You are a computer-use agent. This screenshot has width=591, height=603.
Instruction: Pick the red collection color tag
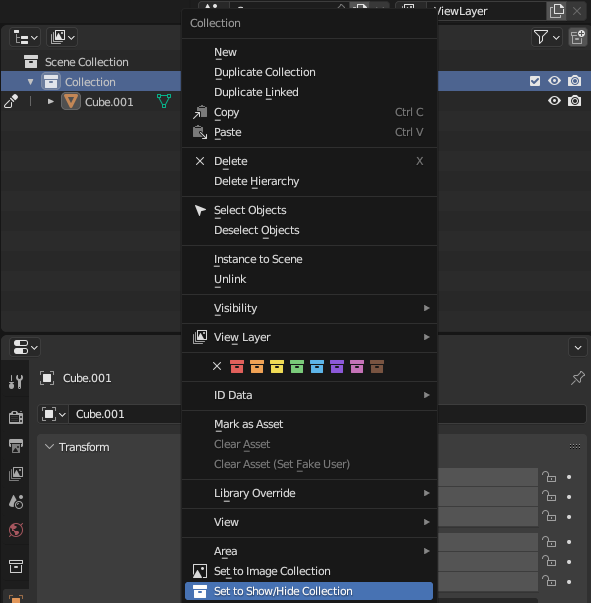coord(237,366)
